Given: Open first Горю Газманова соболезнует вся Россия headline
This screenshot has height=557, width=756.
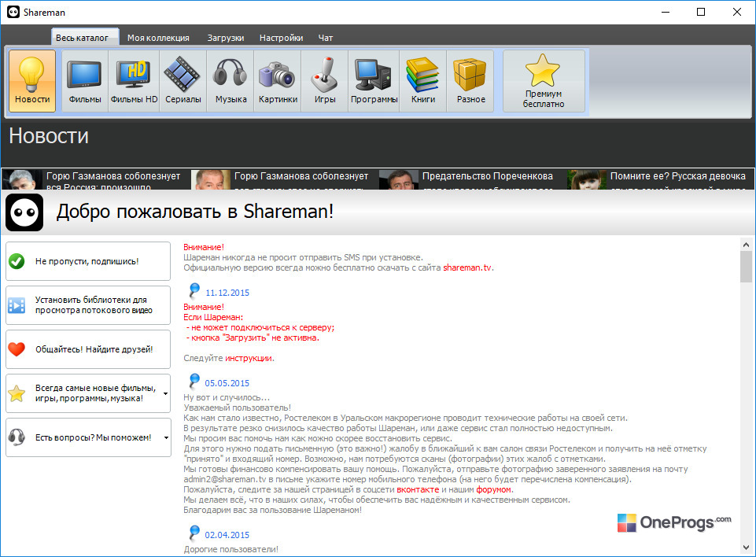Looking at the screenshot, I should pyautogui.click(x=113, y=181).
